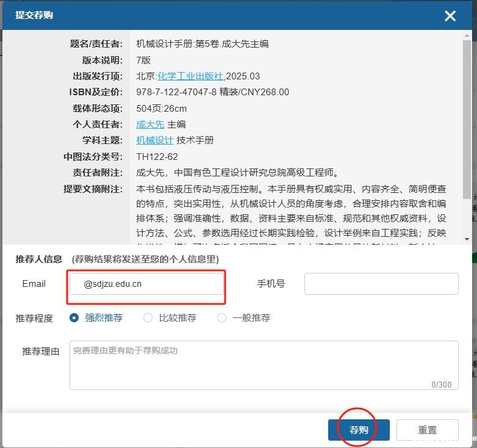Open the 化学工业出版社 publisher link
Image resolution: width=477 pixels, height=448 pixels.
[191, 76]
